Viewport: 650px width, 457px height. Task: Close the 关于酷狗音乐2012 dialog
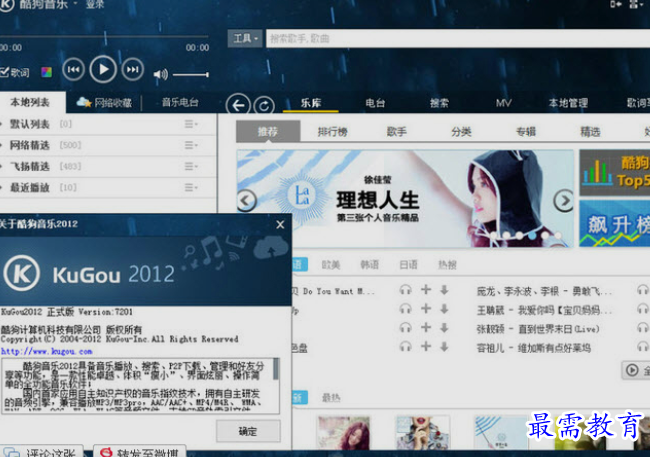tap(280, 224)
